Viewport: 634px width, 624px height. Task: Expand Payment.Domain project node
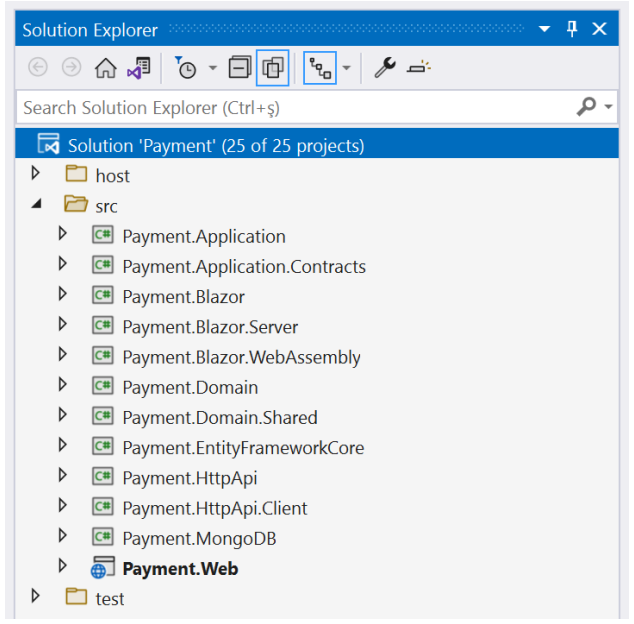click(63, 385)
